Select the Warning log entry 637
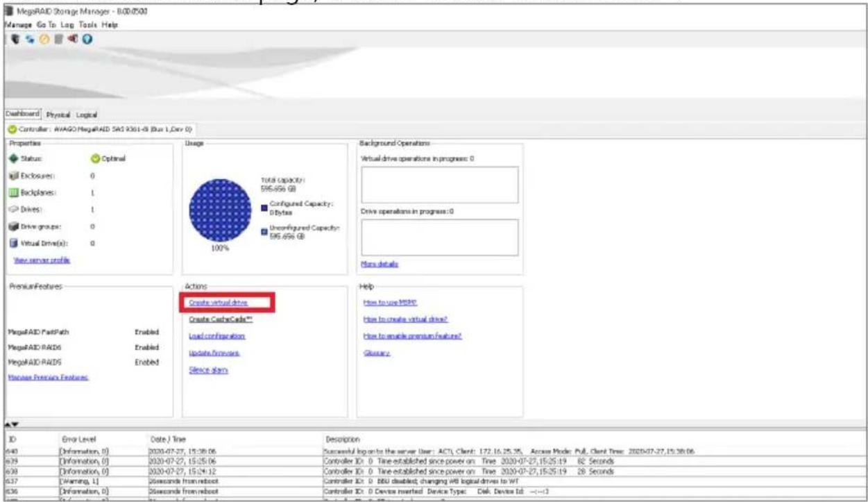 tap(434, 480)
